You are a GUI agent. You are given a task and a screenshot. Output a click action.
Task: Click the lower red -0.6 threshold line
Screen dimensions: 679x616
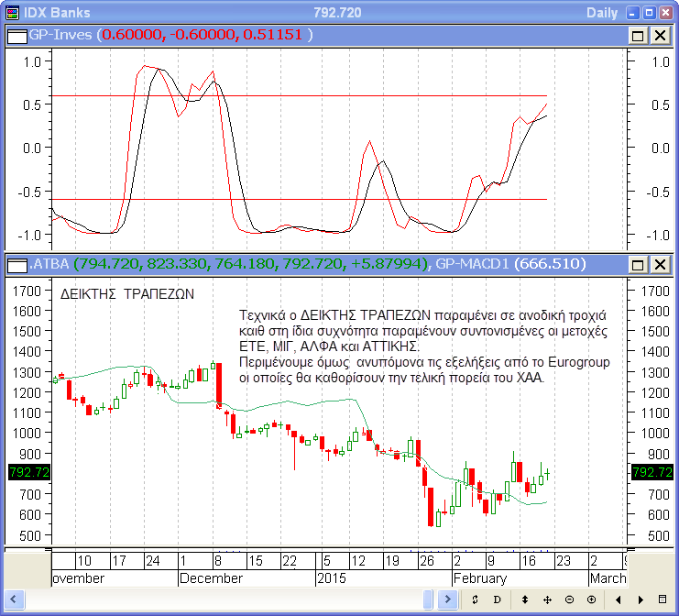(299, 199)
